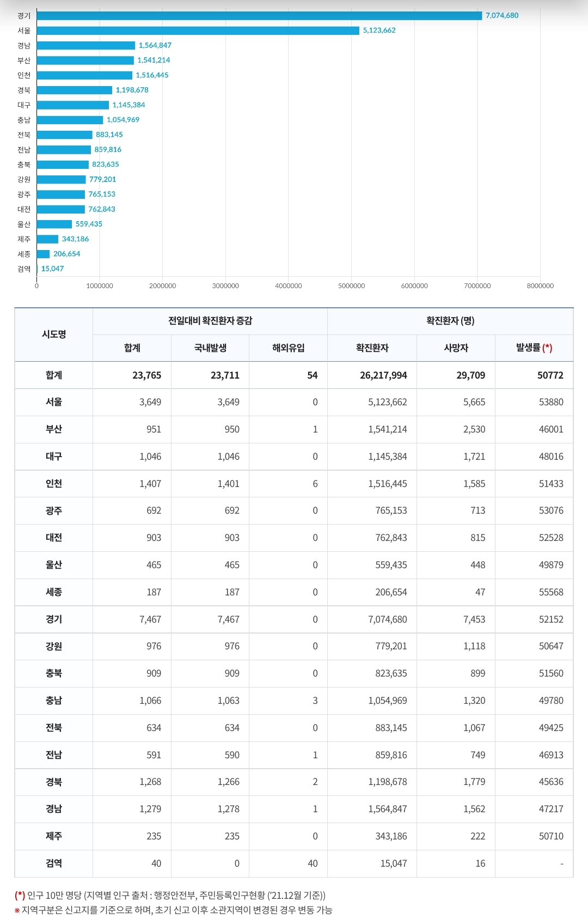Click the 인구 10만 명당 footnote
Image resolution: width=588 pixels, height=919 pixels.
tap(170, 895)
